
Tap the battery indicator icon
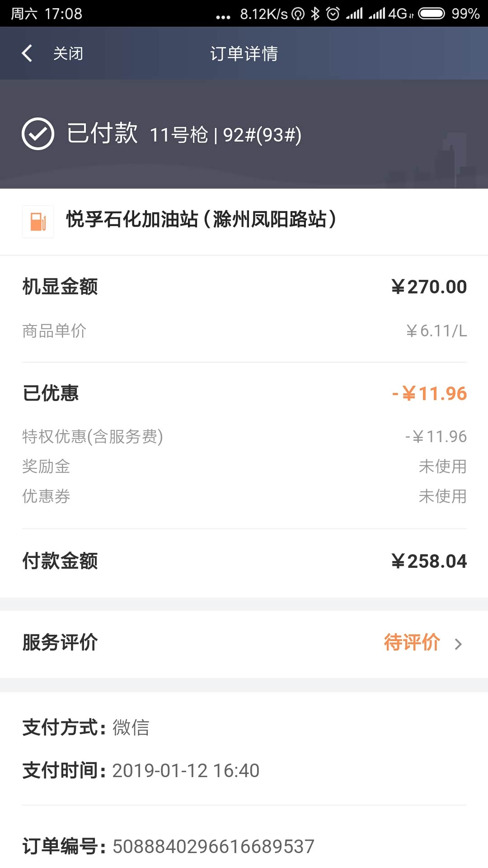point(432,14)
